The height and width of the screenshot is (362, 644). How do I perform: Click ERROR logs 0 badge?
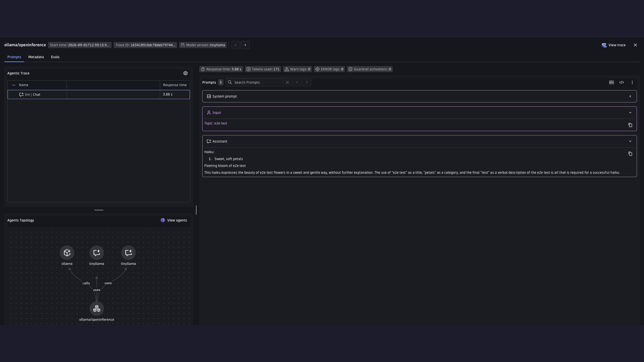point(329,69)
